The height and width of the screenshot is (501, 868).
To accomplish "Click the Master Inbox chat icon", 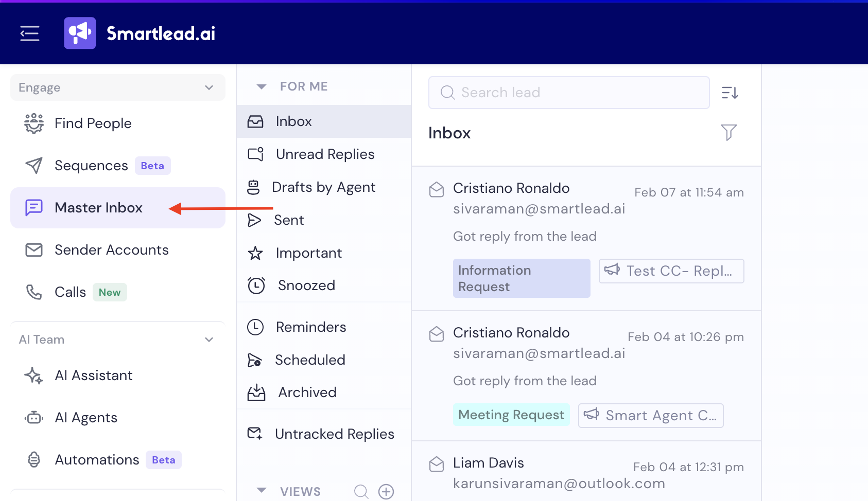I will click(34, 208).
